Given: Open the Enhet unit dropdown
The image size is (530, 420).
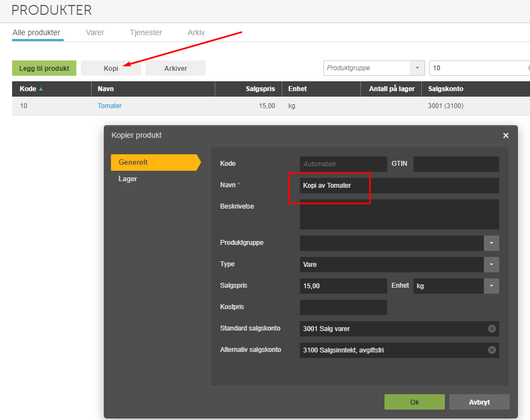Looking at the screenshot, I should (x=492, y=286).
